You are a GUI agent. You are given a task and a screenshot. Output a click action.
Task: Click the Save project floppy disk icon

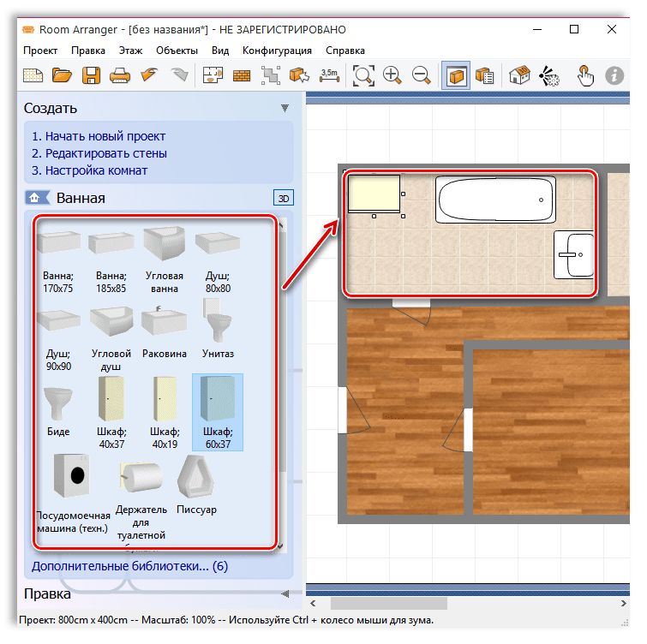(x=91, y=75)
